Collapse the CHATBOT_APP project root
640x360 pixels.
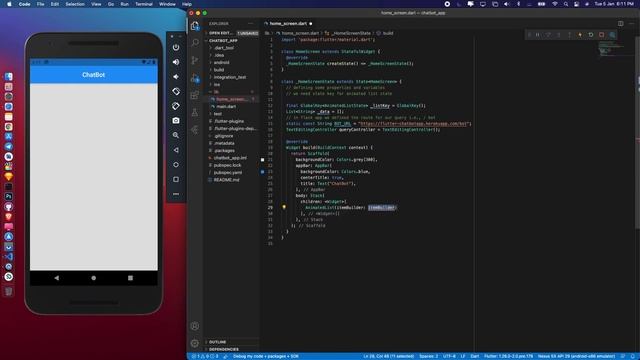click(x=223, y=40)
